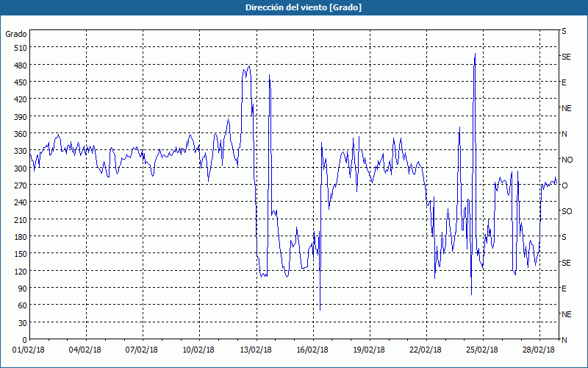The height and width of the screenshot is (368, 588).
Task: Click the 30 degree axis label
Action: pos(23,323)
